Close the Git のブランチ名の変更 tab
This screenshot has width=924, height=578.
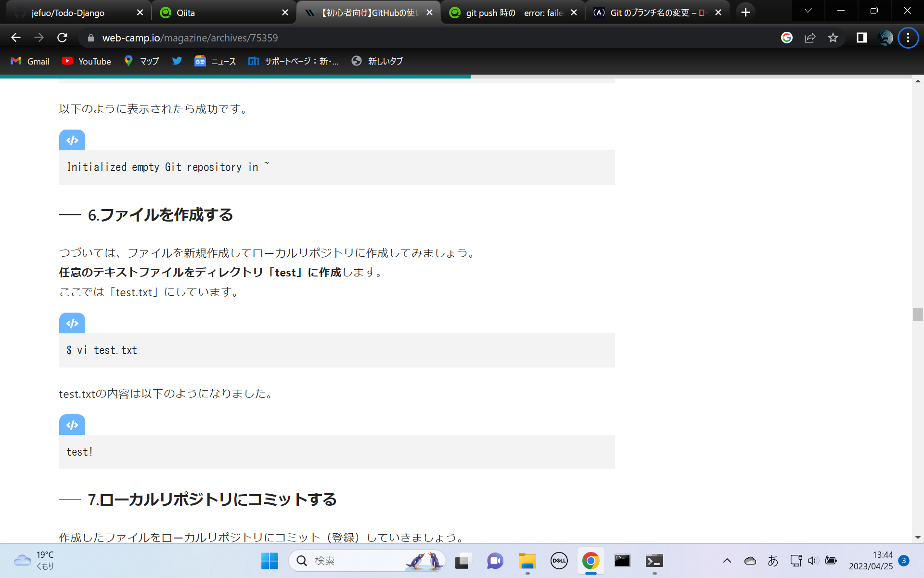(x=719, y=13)
